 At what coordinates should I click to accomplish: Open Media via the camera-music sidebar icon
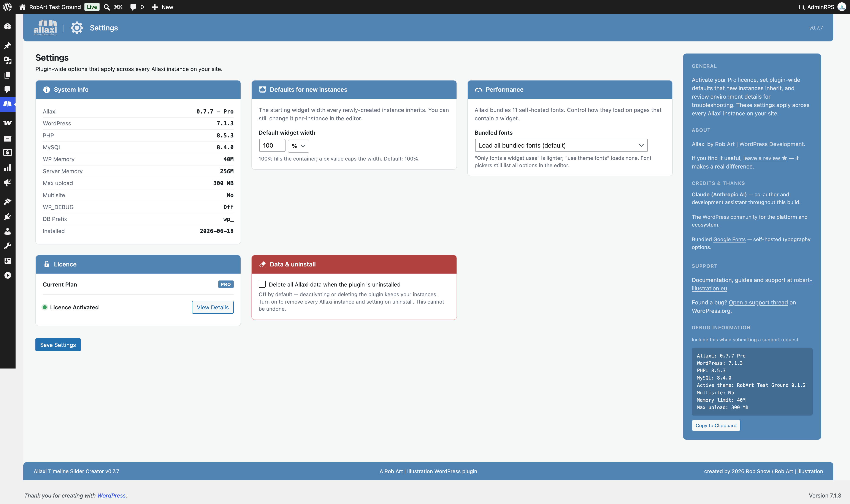(8, 60)
